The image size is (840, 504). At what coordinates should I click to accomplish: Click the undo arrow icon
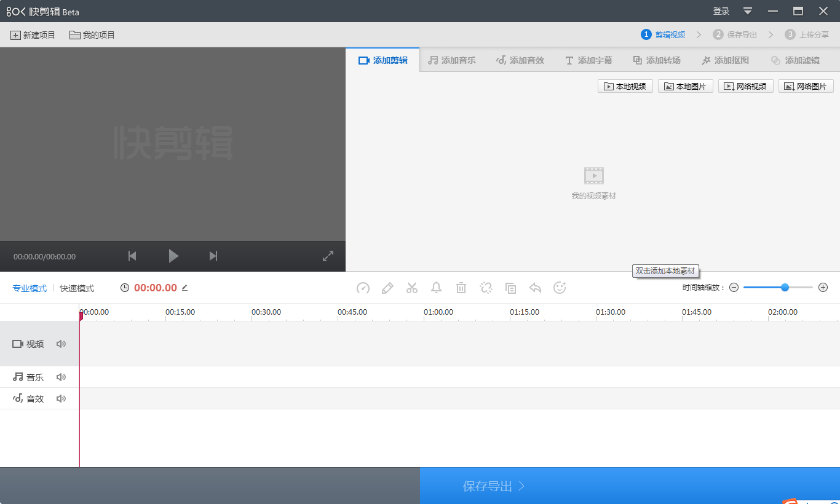(535, 288)
